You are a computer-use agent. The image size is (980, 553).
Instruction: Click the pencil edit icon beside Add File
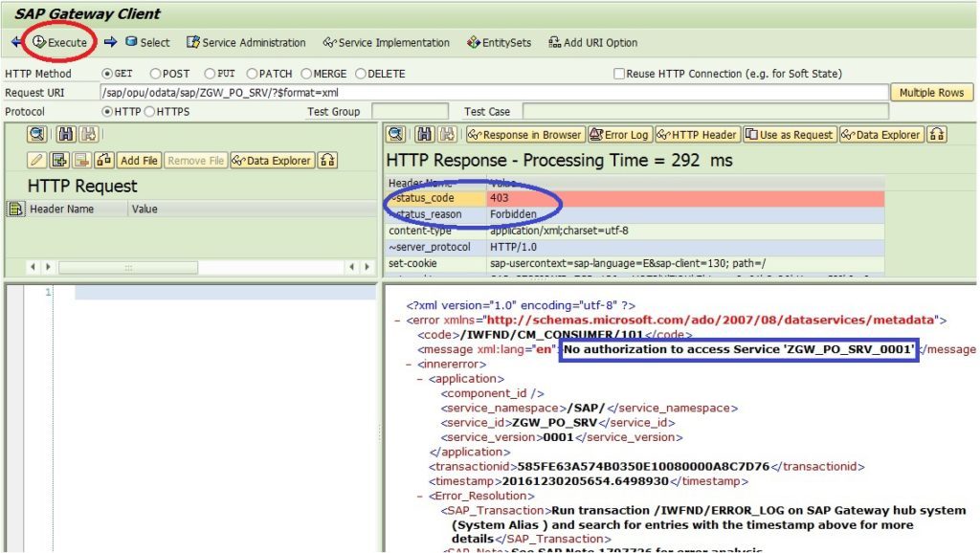pos(37,161)
